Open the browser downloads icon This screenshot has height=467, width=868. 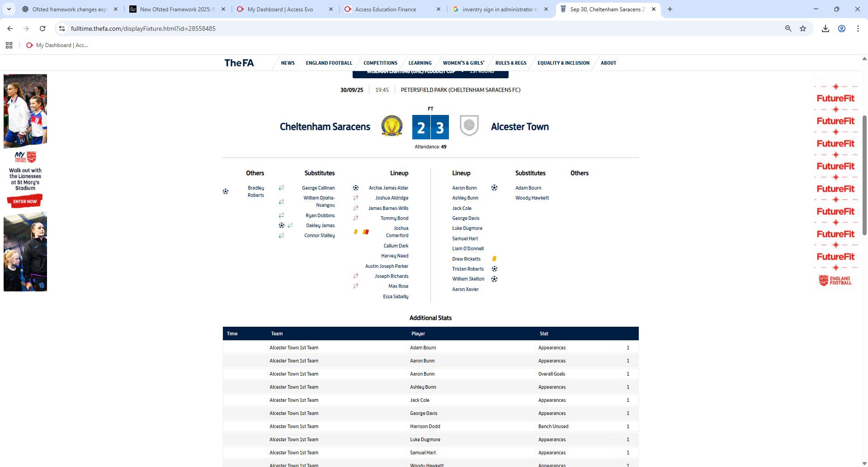[x=826, y=29]
